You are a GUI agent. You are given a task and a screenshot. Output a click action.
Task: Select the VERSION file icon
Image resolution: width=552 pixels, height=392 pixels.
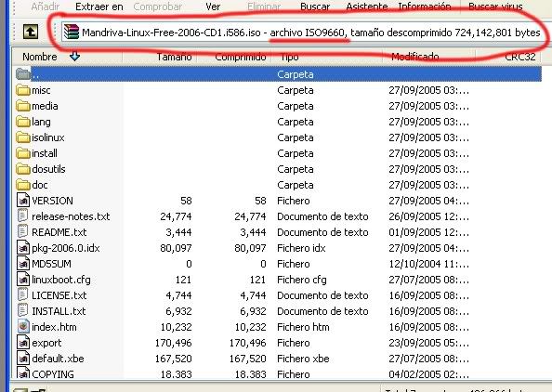23,201
